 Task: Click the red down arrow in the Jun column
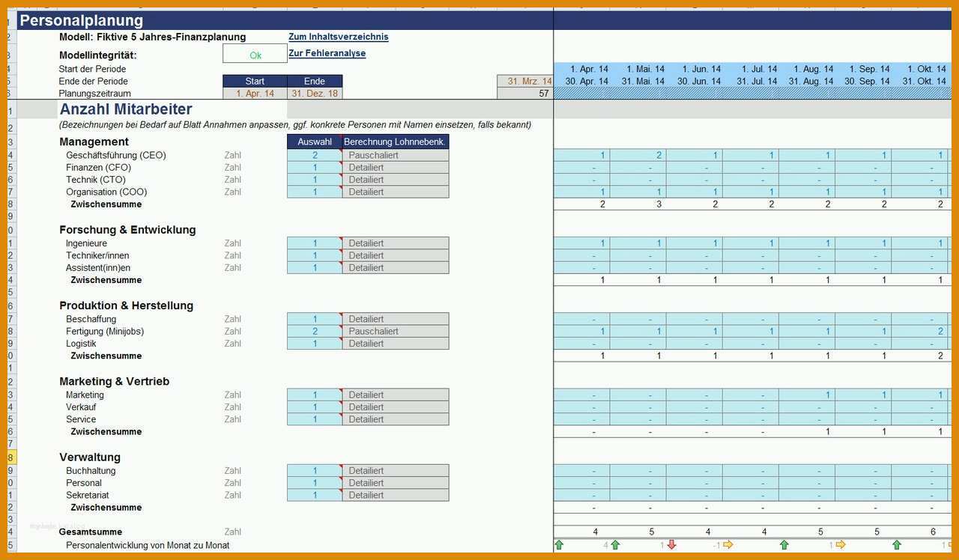[671, 545]
